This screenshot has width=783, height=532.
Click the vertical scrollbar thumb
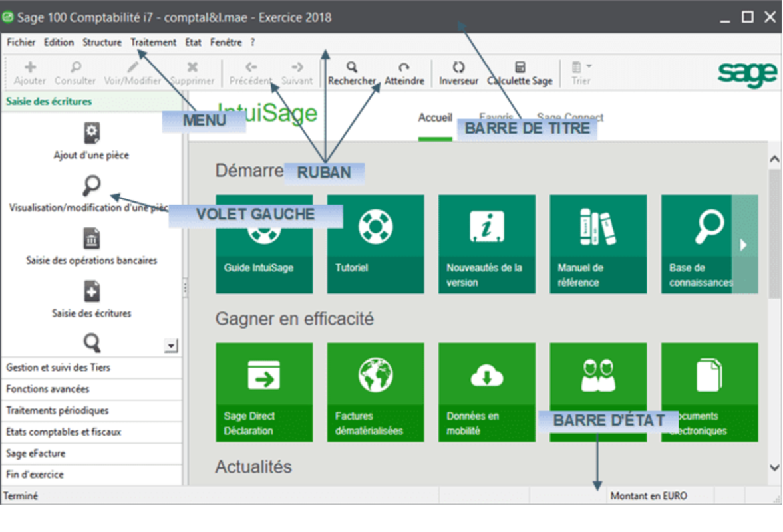click(x=774, y=233)
